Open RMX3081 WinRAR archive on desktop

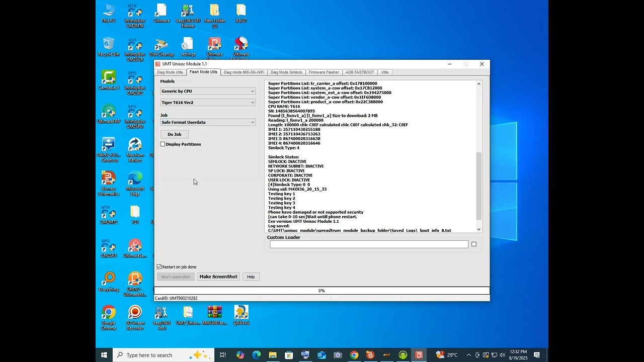[215, 316]
